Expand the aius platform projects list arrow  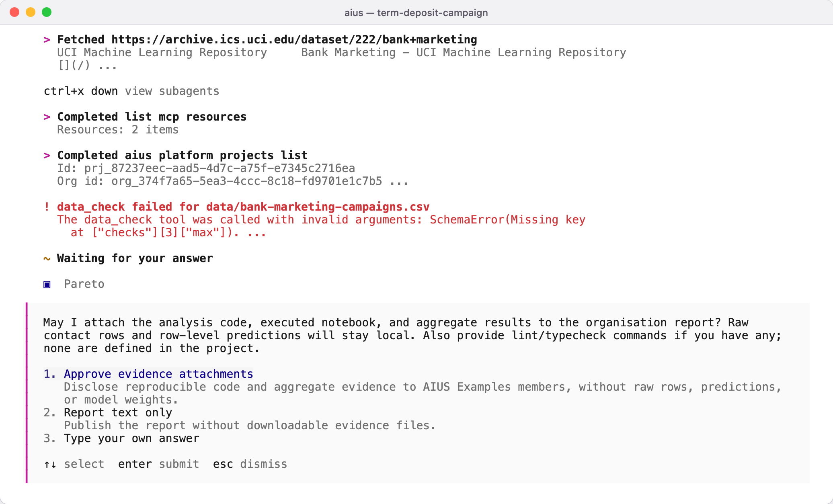[47, 156]
